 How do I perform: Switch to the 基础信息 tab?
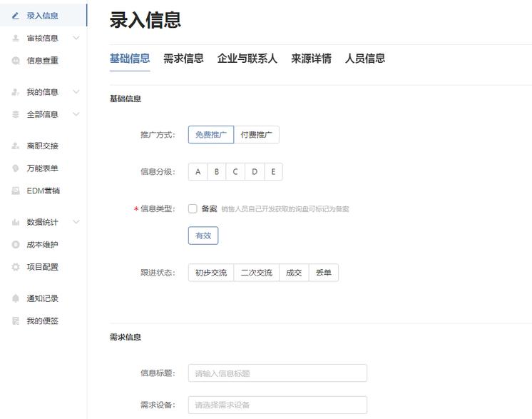point(130,59)
